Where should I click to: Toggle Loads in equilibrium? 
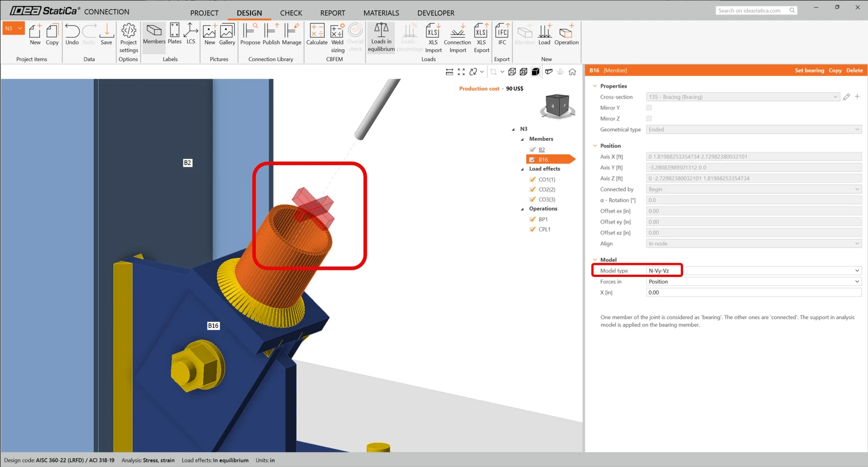pos(381,37)
